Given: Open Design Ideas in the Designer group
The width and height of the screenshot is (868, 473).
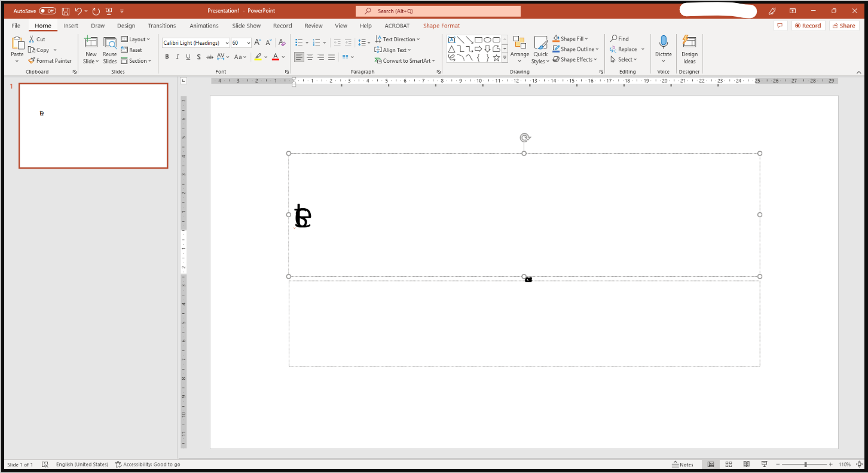Looking at the screenshot, I should pos(689,50).
